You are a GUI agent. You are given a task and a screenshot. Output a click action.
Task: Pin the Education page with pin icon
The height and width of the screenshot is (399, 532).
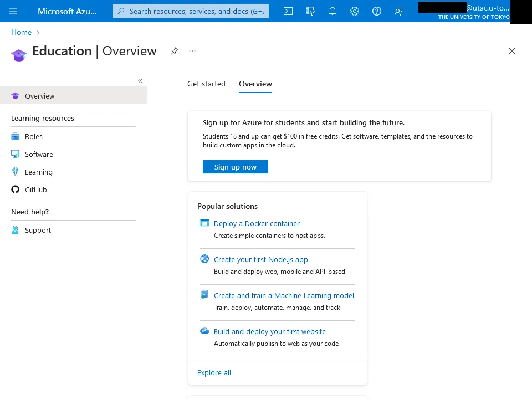tap(175, 51)
